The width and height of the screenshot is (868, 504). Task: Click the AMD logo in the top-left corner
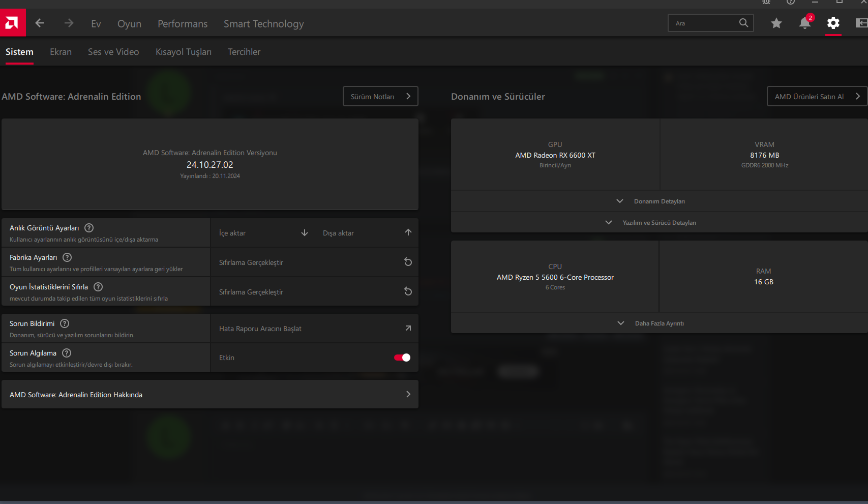pos(12,23)
